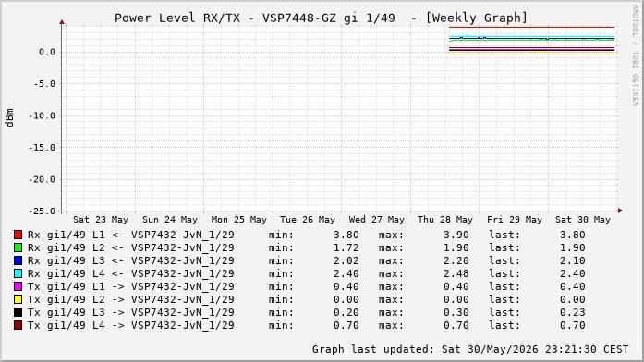Click the red Rx L1 line in the graph
The height and width of the screenshot is (362, 644).
[532, 28]
